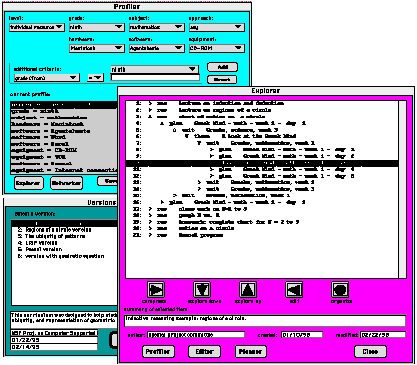
Task: Click the Add button in Profiler
Action: (222, 67)
